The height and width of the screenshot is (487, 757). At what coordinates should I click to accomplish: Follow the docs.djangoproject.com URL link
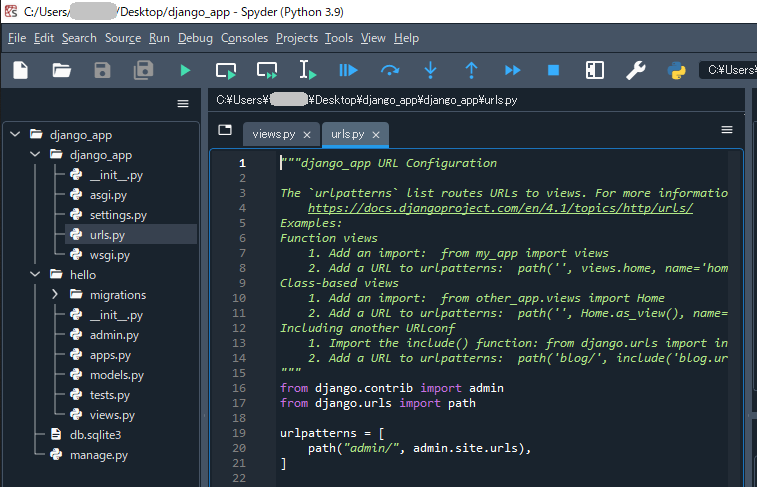coord(501,208)
